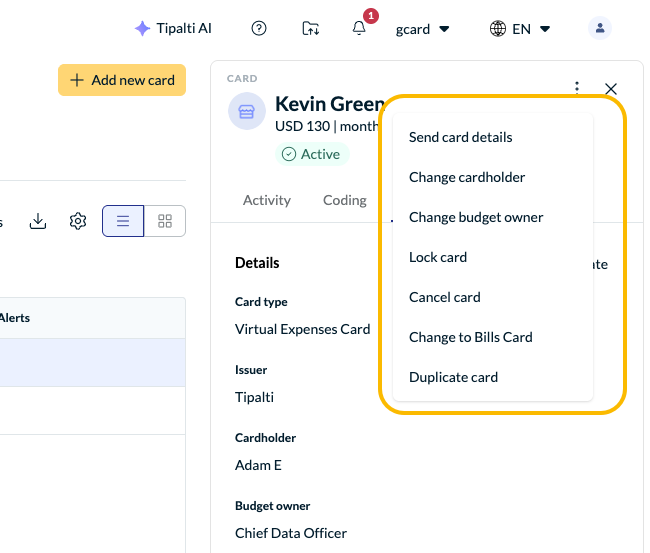This screenshot has height=553, width=650.
Task: Click the folder upload/download icon
Action: click(x=310, y=29)
